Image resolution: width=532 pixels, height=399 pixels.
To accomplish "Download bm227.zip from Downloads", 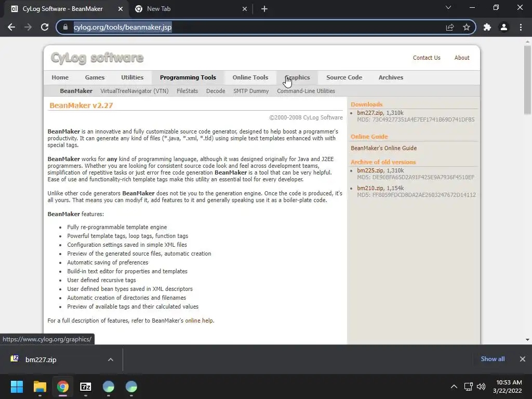I will click(370, 113).
